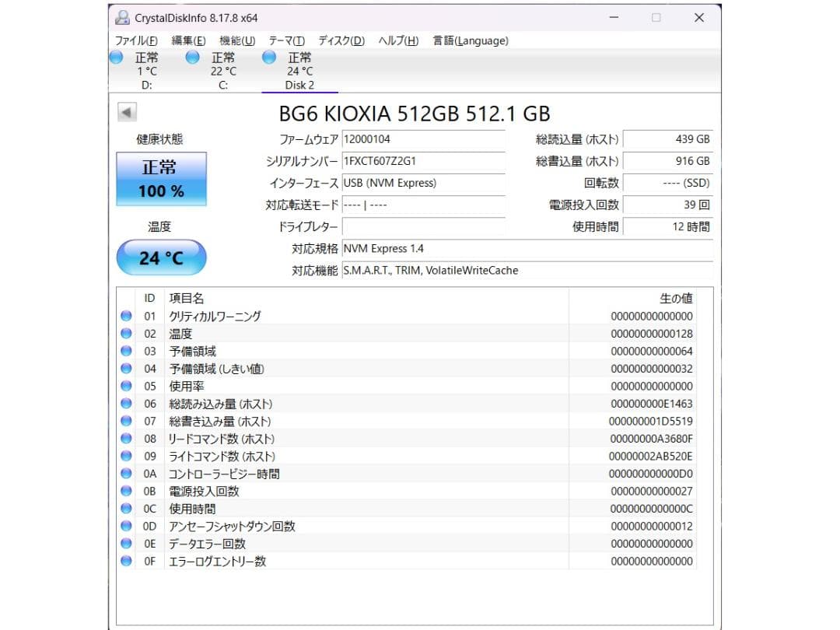Select the Disk 2 temperature indicator icon
Viewport: 840px width, 630px height.
(x=268, y=58)
